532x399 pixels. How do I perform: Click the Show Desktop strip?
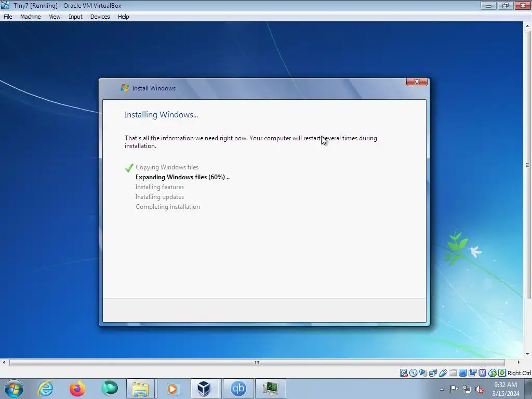coord(528,389)
